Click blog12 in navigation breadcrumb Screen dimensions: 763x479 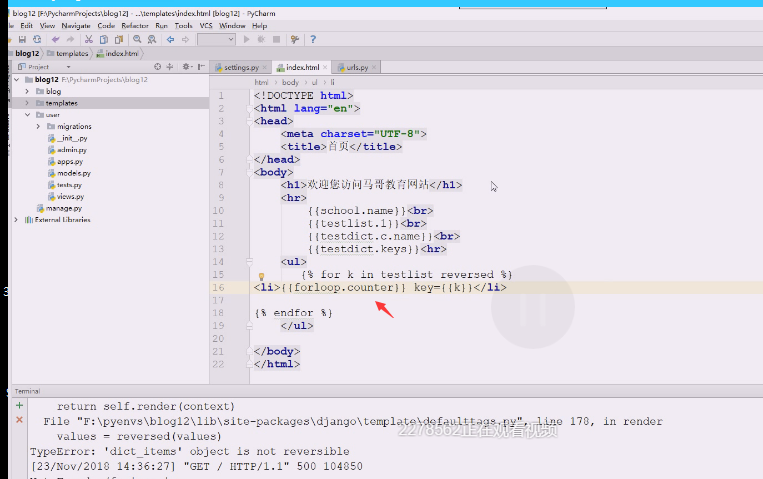(x=27, y=53)
